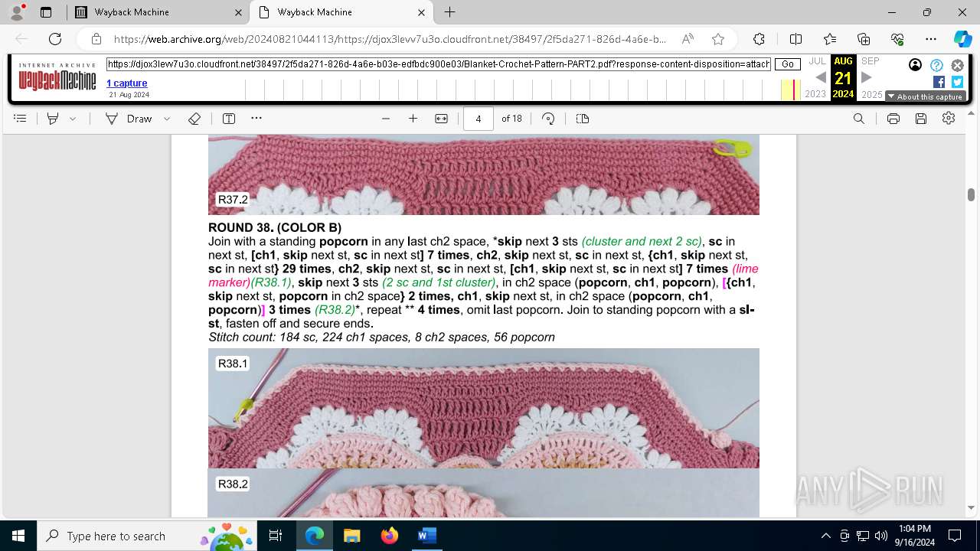Share the capture on Twitter

click(957, 82)
